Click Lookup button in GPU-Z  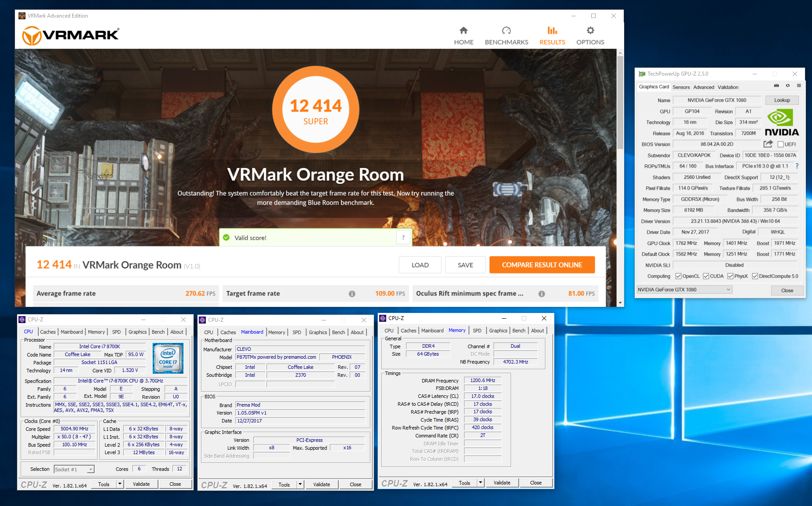pyautogui.click(x=782, y=100)
